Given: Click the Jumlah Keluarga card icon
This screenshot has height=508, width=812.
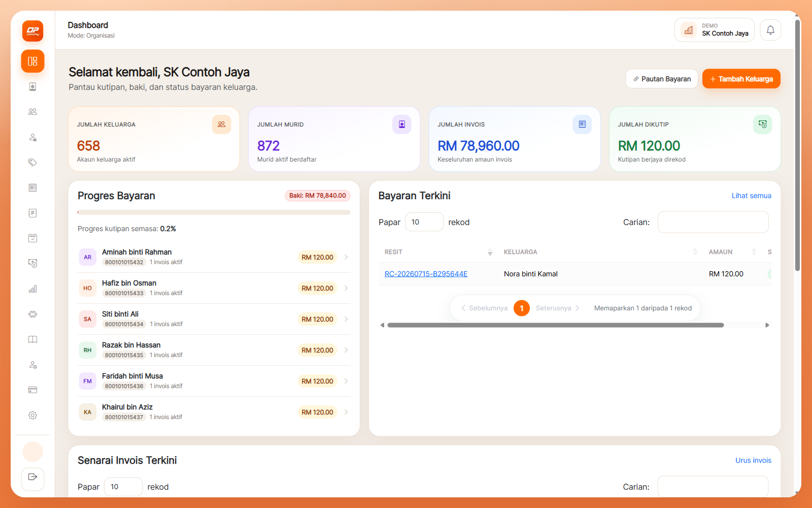Looking at the screenshot, I should tap(221, 124).
